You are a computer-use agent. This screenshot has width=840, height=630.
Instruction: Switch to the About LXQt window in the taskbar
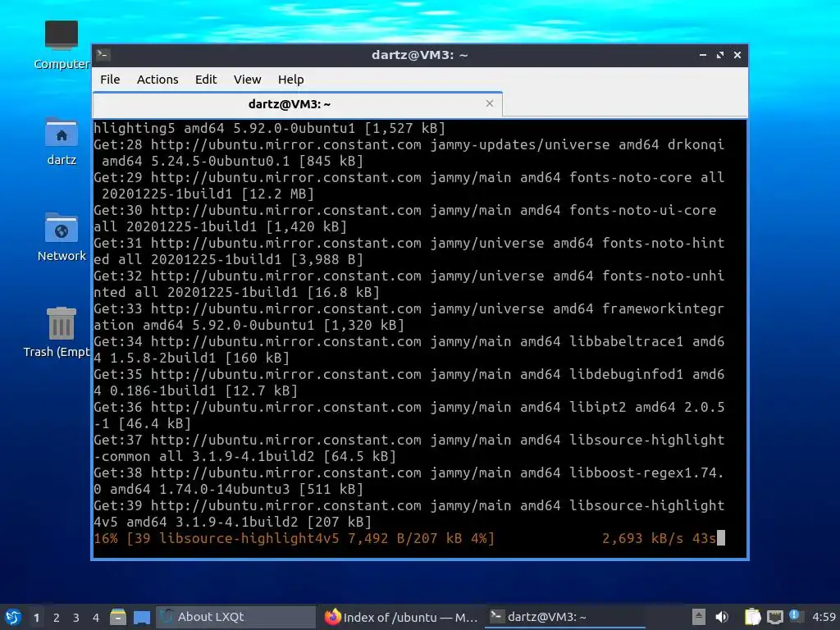coord(235,617)
